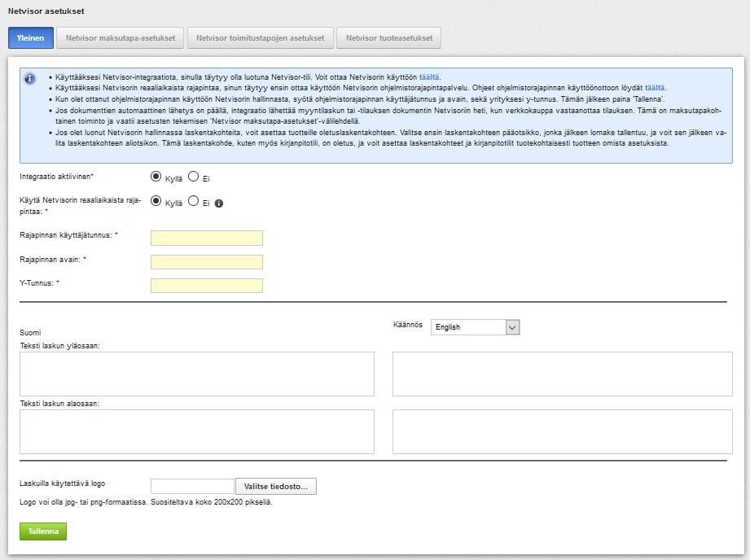
Task: Click the Rajapinnan käyttäjätunnus label
Action: pos(66,235)
